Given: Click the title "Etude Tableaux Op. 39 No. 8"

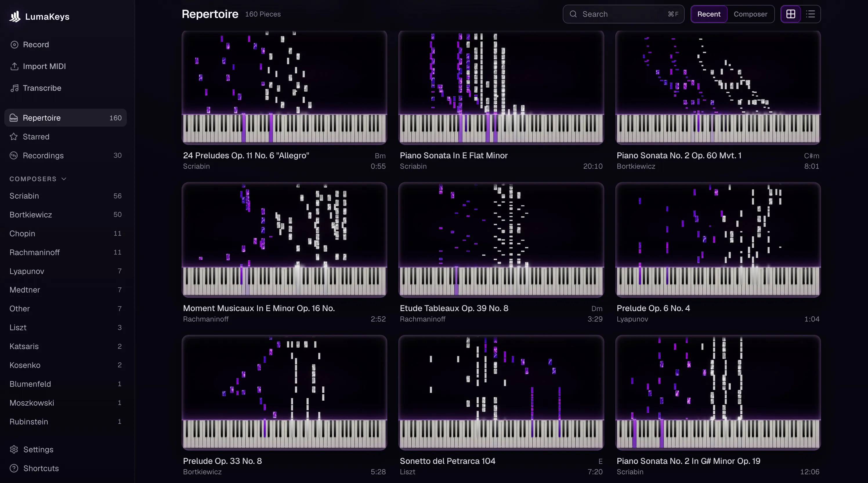Looking at the screenshot, I should [454, 308].
